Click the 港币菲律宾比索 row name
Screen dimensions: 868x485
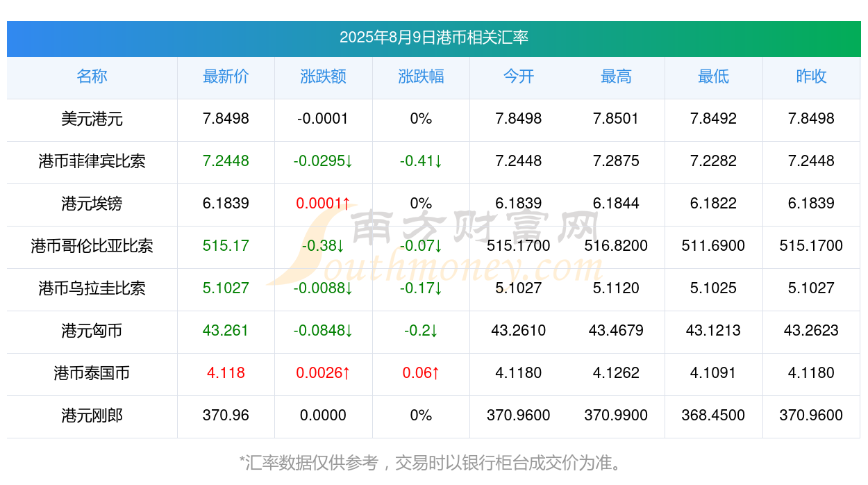(92, 161)
